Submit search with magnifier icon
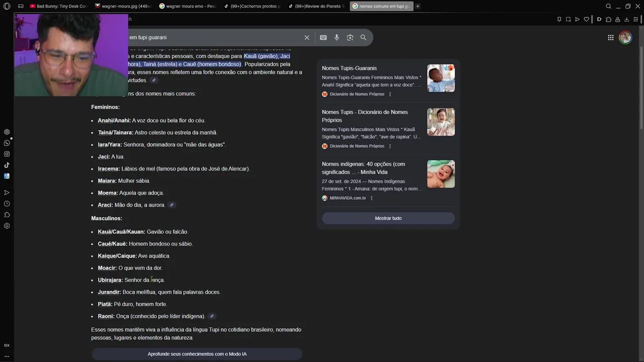 [x=363, y=37]
